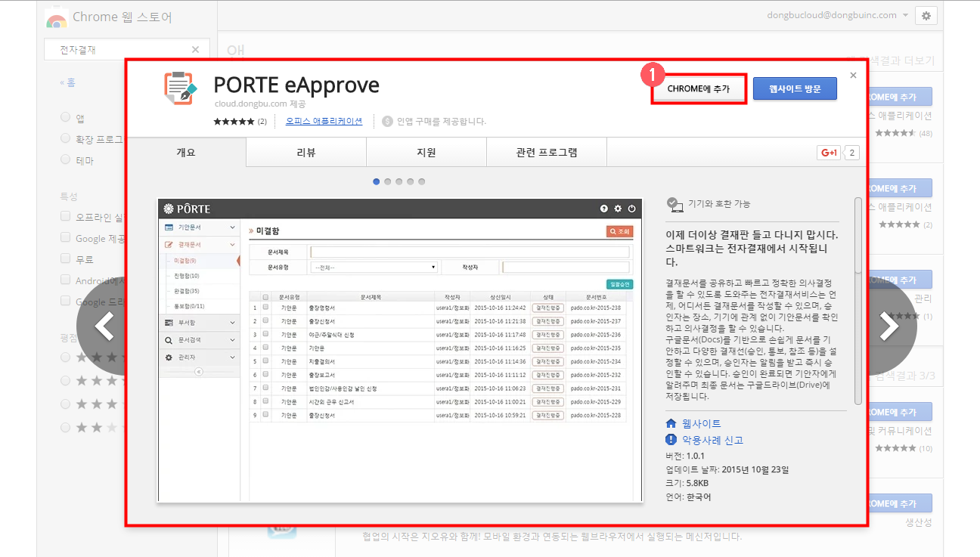This screenshot has width=980, height=557.
Task: Click the Chrome Web Store rainbow logo
Action: point(57,18)
